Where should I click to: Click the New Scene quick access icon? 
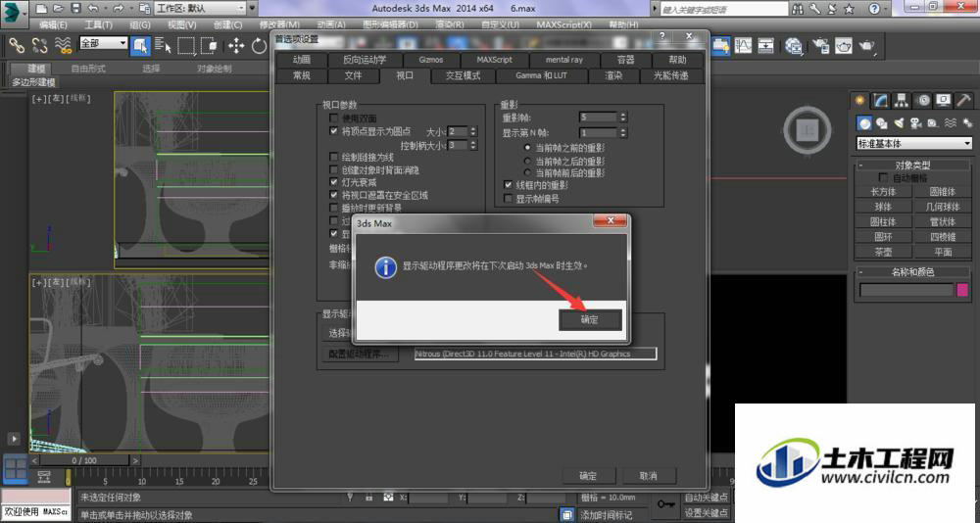[x=41, y=8]
